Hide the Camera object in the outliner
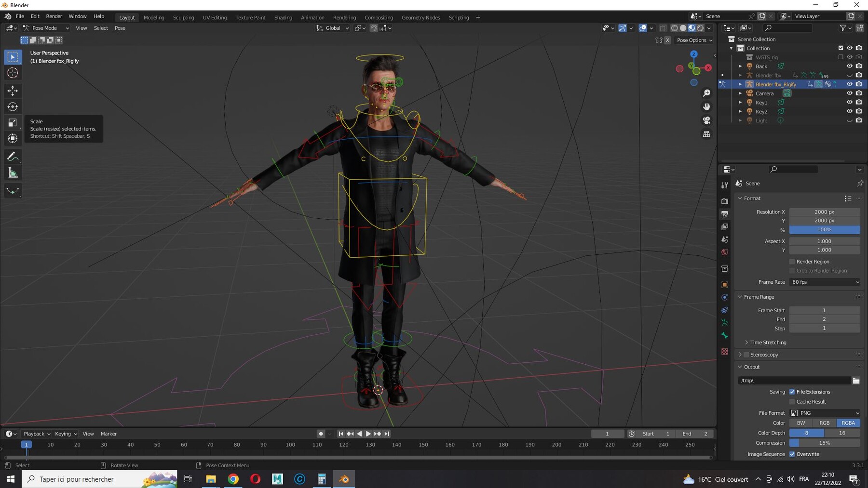 click(x=850, y=93)
